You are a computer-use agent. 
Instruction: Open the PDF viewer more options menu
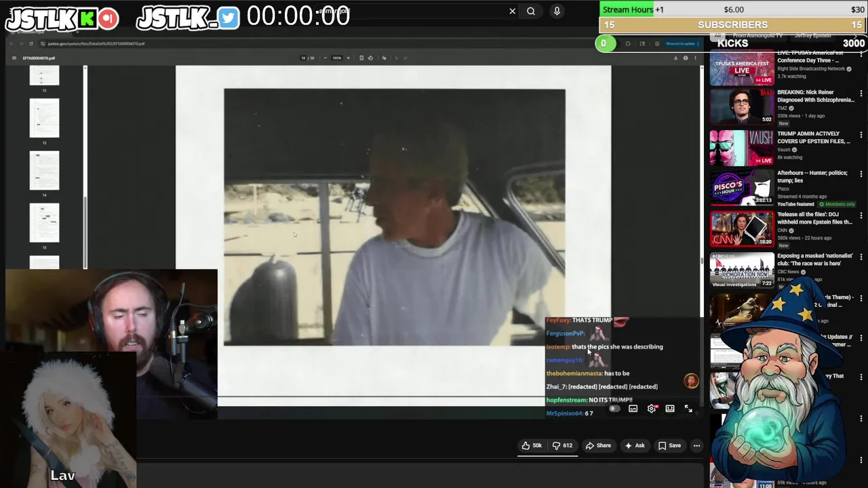click(x=694, y=58)
